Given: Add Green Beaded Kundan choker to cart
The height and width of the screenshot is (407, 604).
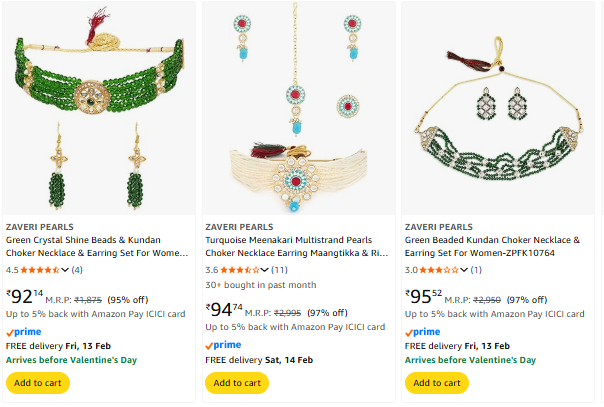Looking at the screenshot, I should click(x=437, y=382).
